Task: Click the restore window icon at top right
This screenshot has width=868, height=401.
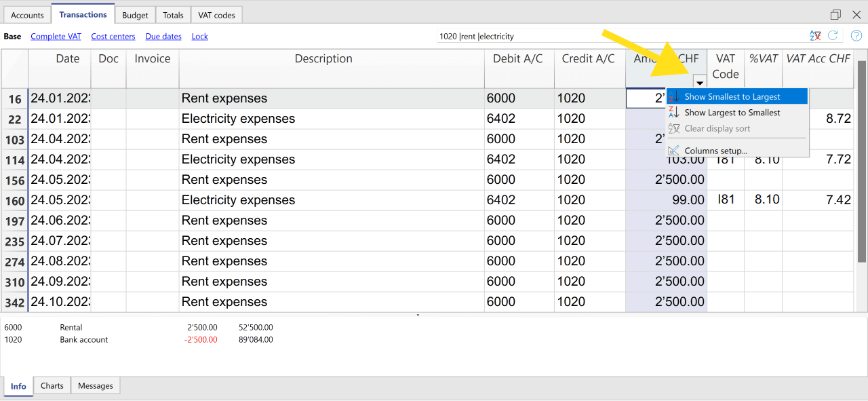Action: pyautogui.click(x=835, y=14)
